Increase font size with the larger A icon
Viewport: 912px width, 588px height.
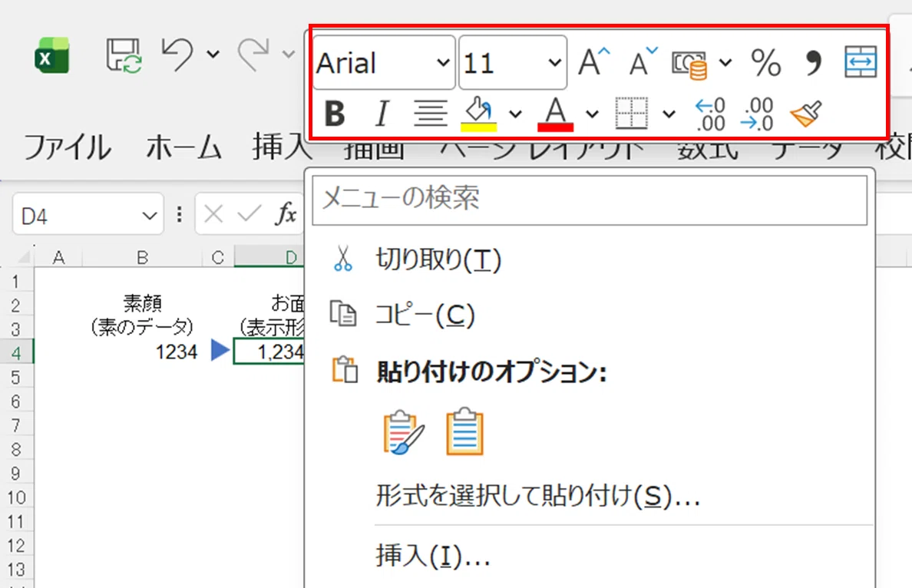pos(594,61)
